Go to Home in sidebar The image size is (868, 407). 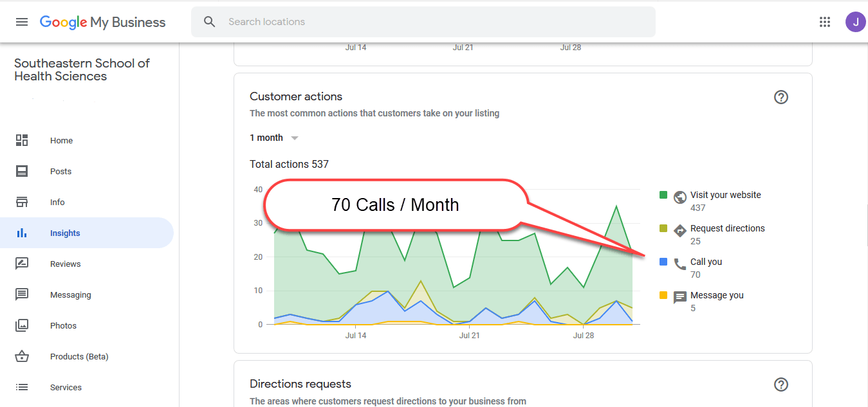[61, 140]
